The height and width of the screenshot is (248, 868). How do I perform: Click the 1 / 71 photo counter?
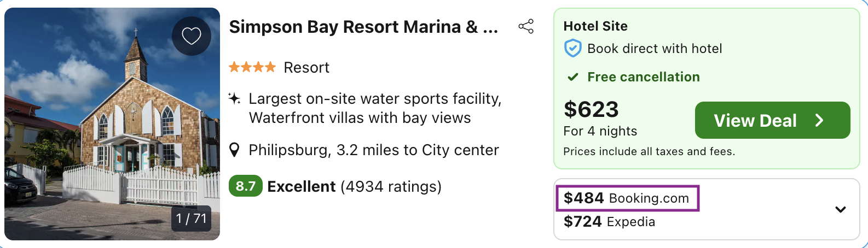[x=191, y=219]
